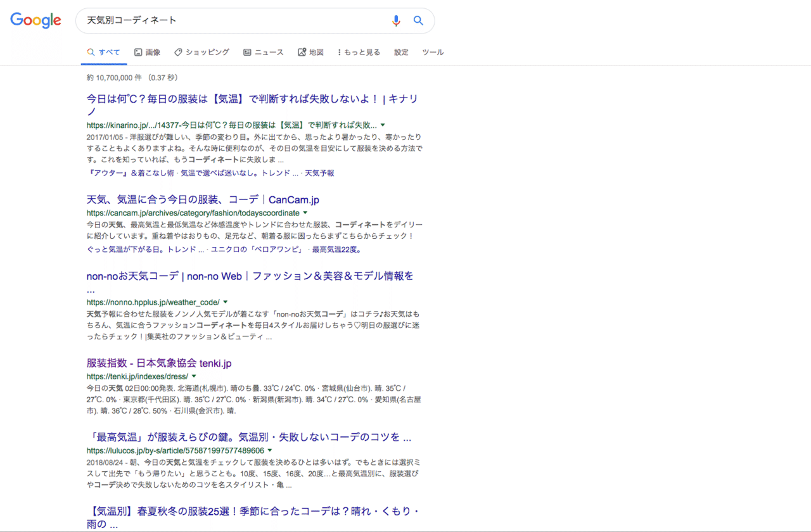
Task: Open the 設定 menu
Action: [x=401, y=51]
